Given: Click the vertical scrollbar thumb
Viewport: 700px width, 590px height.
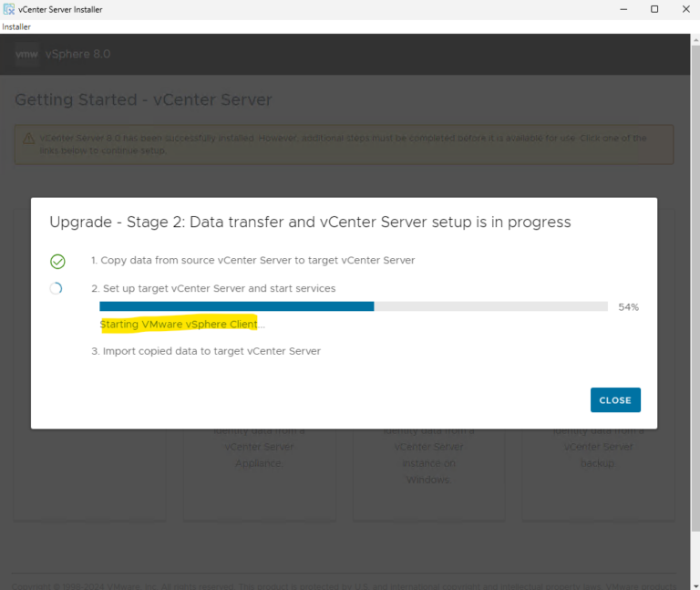Looking at the screenshot, I should point(695,287).
